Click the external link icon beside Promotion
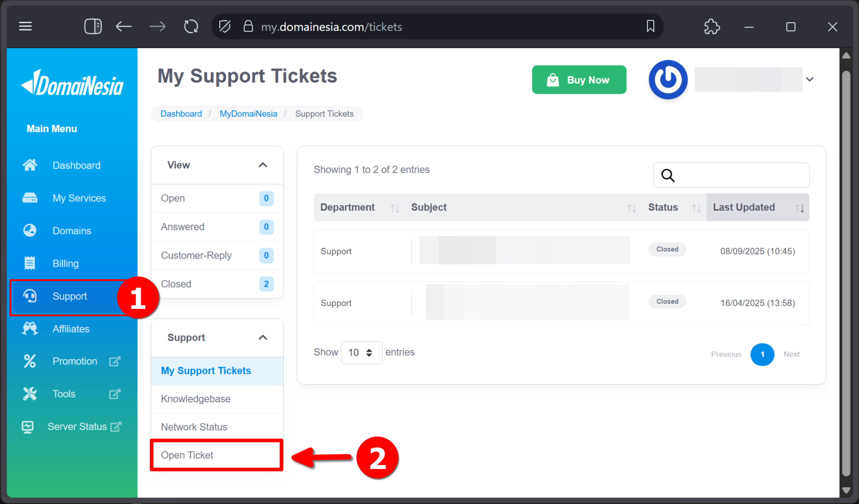This screenshot has width=859, height=504. (x=114, y=361)
